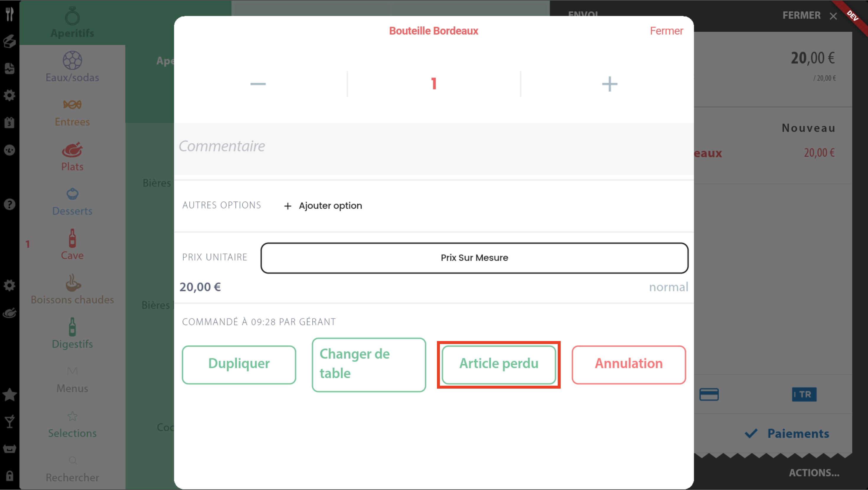Click the help question mark icon
The height and width of the screenshot is (490, 868).
[x=9, y=204]
